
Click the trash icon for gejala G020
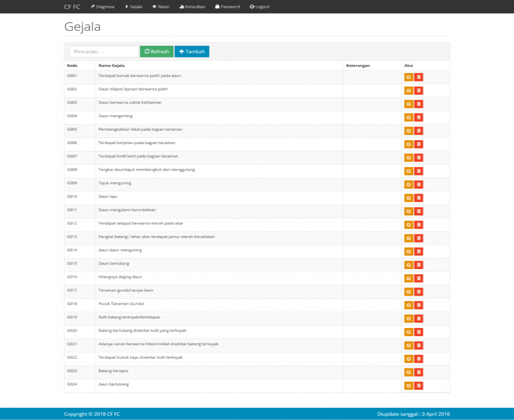(x=419, y=332)
